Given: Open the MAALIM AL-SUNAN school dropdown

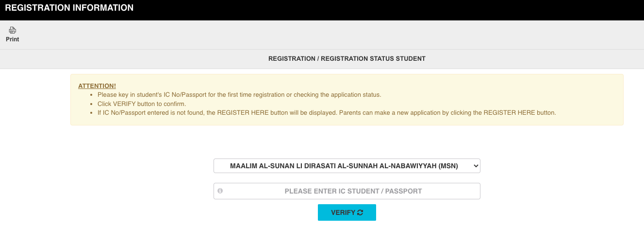Looking at the screenshot, I should [x=347, y=166].
